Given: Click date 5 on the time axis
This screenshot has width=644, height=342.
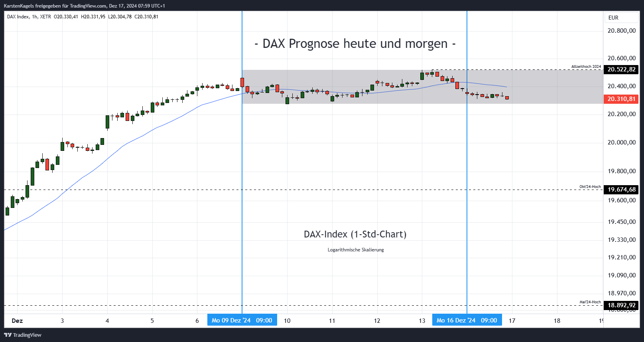Looking at the screenshot, I should click(x=152, y=320).
